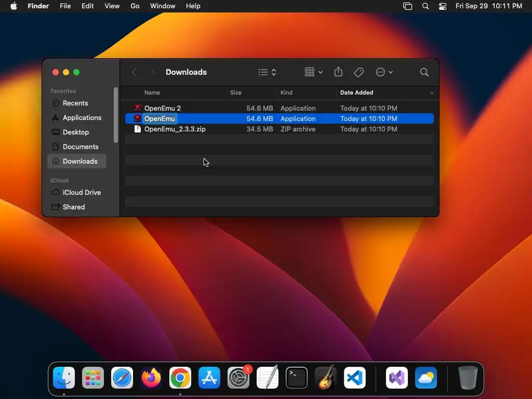The height and width of the screenshot is (399, 532).
Task: Select Shared in the sidebar
Action: click(77, 207)
